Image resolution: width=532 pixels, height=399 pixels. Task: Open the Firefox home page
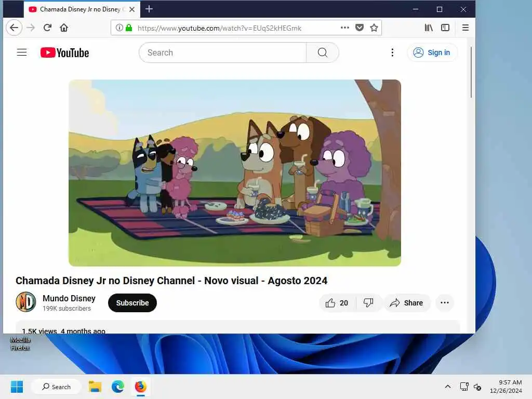64,28
